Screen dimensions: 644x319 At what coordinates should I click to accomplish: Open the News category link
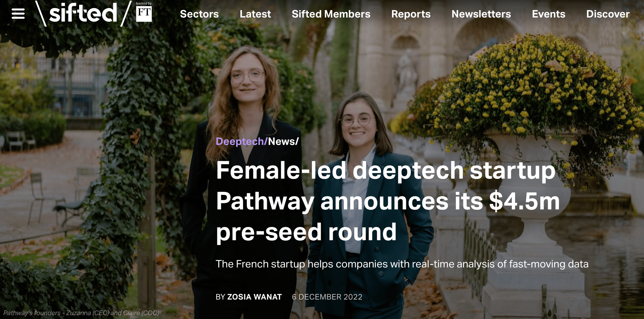click(281, 141)
